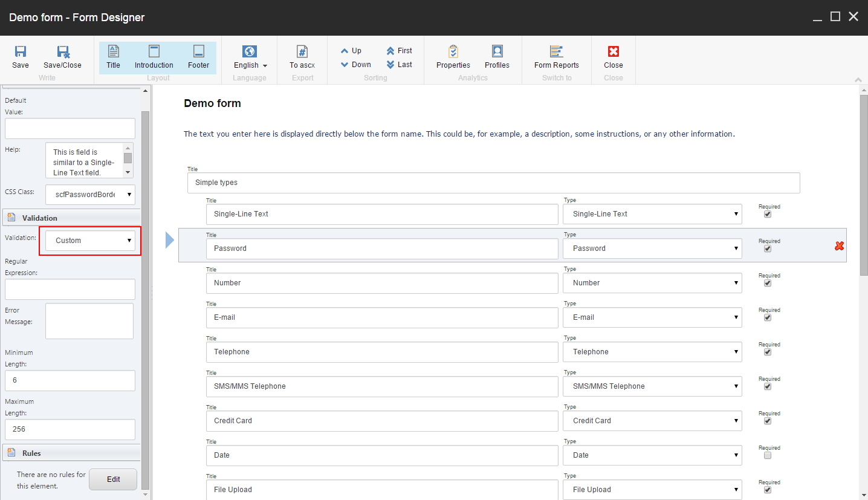Open Type dropdown showing Telephone

tap(652, 352)
